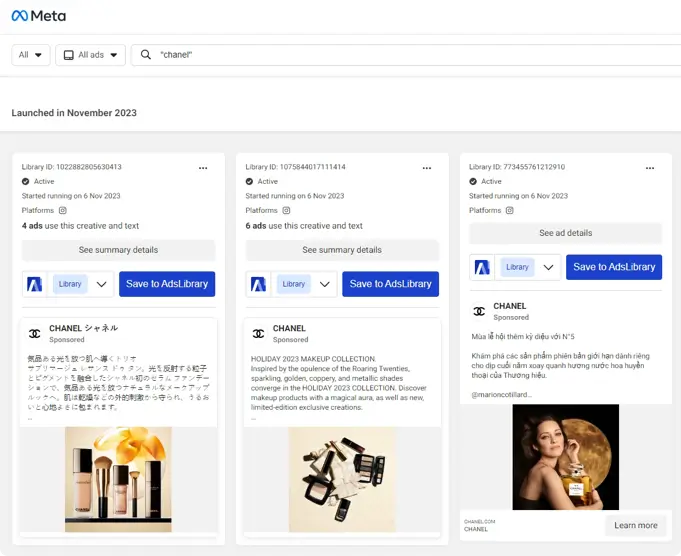Select Library tag on third ad card
The height and width of the screenshot is (556, 681).
pos(517,267)
